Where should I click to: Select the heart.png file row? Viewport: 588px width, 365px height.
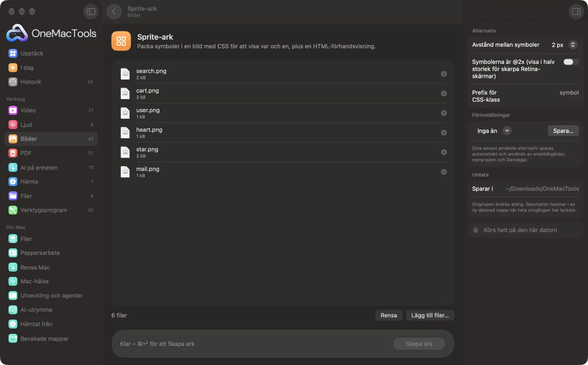pos(284,133)
